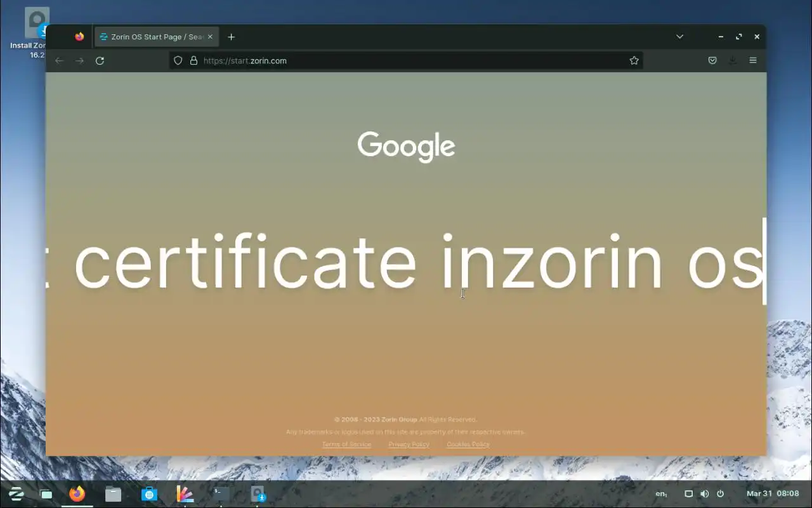
Task: Select the Zorin OS Start Page tab
Action: 156,37
